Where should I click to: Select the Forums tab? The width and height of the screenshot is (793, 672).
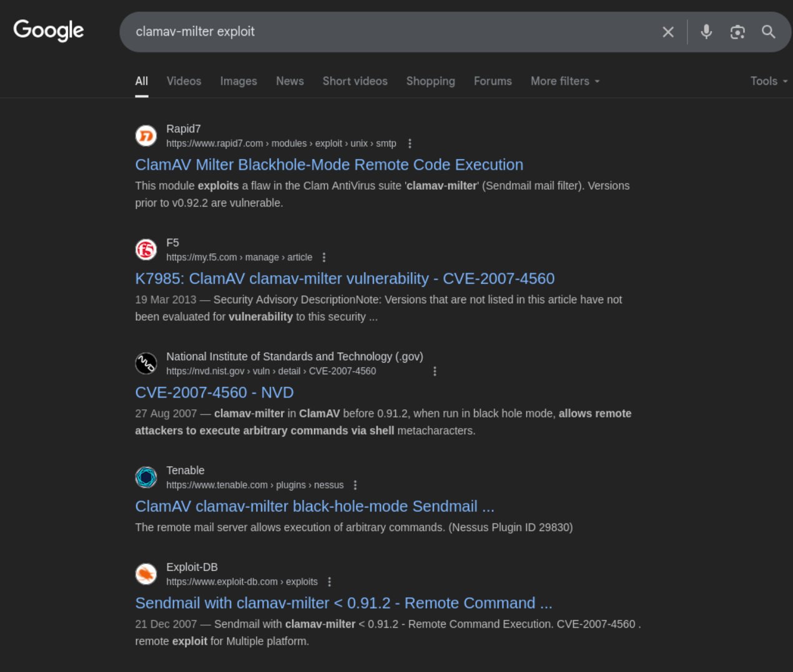pyautogui.click(x=493, y=81)
